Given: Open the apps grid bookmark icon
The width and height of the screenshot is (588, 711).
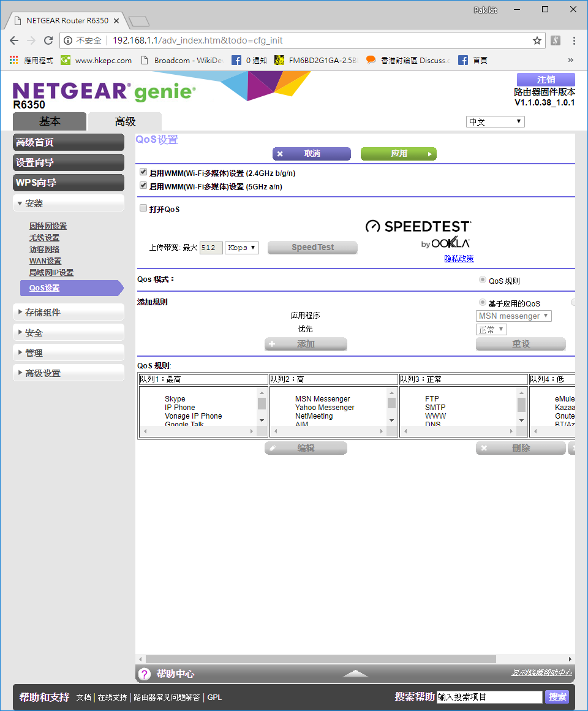Looking at the screenshot, I should pos(14,60).
